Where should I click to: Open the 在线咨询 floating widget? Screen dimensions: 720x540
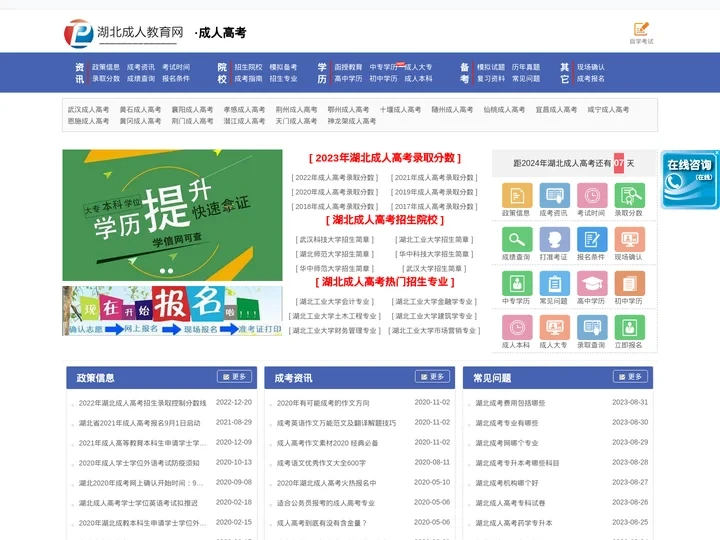tap(690, 180)
